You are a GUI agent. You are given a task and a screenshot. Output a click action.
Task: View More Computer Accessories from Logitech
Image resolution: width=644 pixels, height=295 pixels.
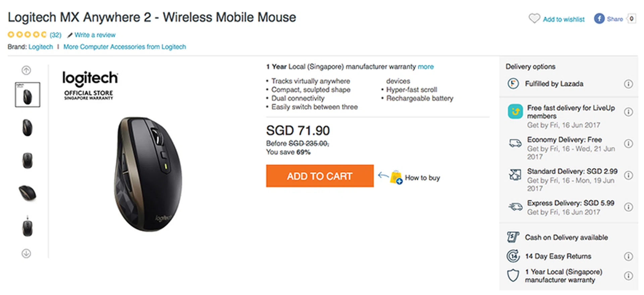(124, 47)
